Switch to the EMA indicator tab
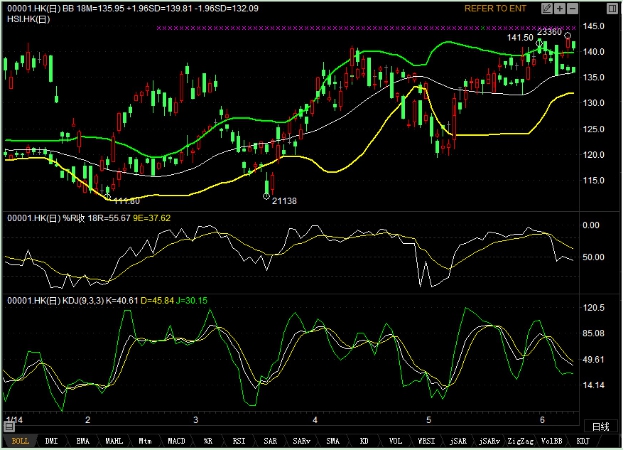The height and width of the screenshot is (450, 624). [x=82, y=440]
